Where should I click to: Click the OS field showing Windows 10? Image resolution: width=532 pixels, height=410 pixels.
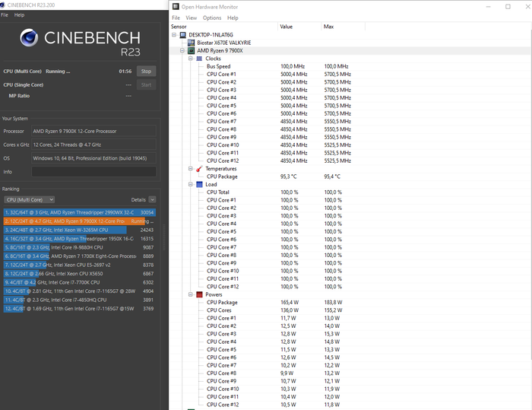coord(93,158)
